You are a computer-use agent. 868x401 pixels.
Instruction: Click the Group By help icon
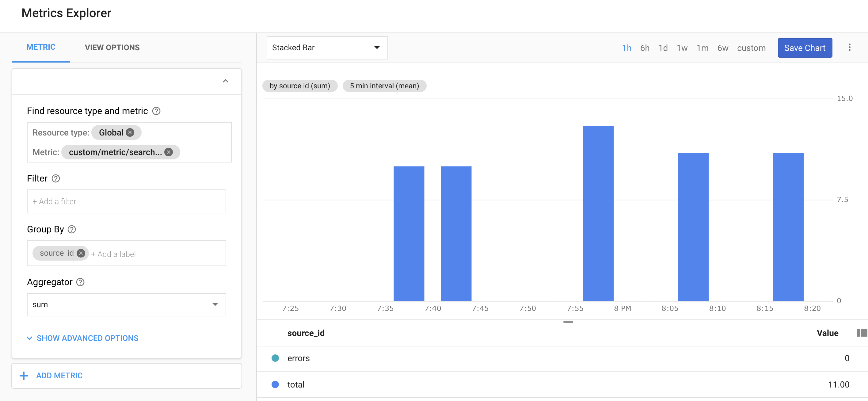point(72,229)
